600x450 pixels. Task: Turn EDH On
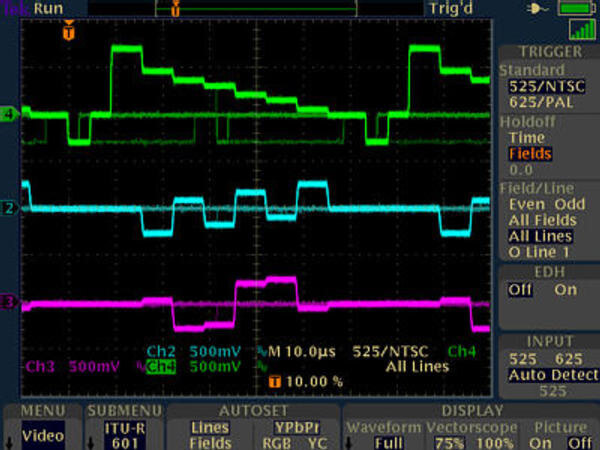[565, 290]
